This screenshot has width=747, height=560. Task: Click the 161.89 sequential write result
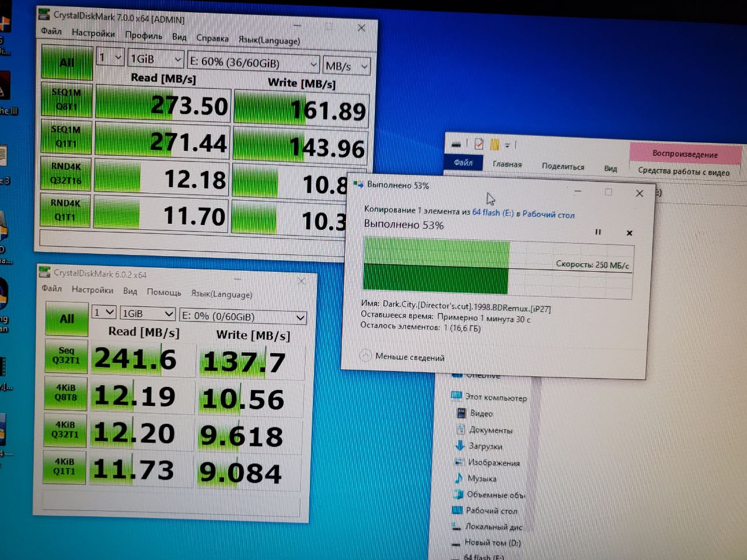[x=301, y=108]
